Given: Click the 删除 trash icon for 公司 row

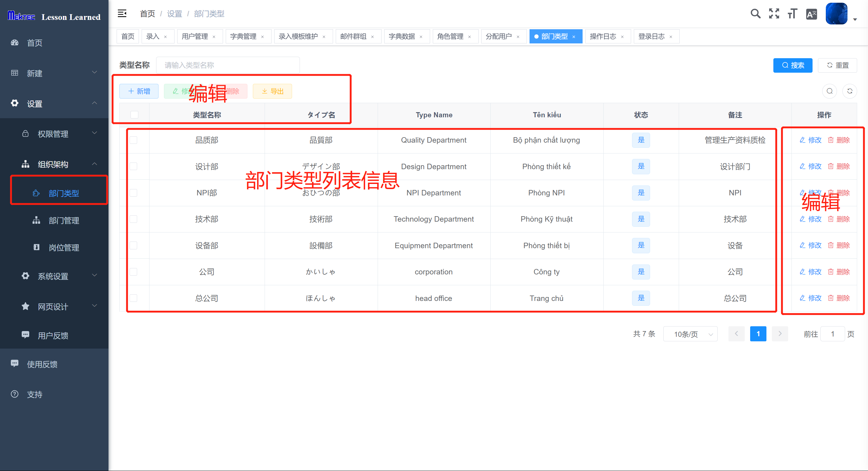Looking at the screenshot, I should click(x=831, y=272).
